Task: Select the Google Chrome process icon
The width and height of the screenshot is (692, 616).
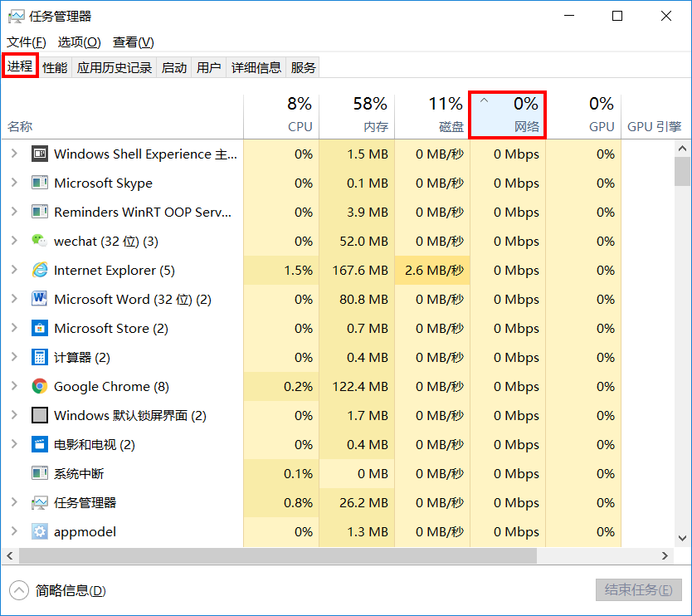Action: [39, 386]
